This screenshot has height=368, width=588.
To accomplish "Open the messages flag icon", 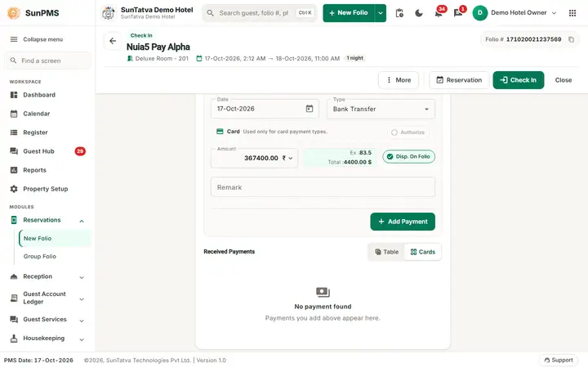I will coord(458,13).
